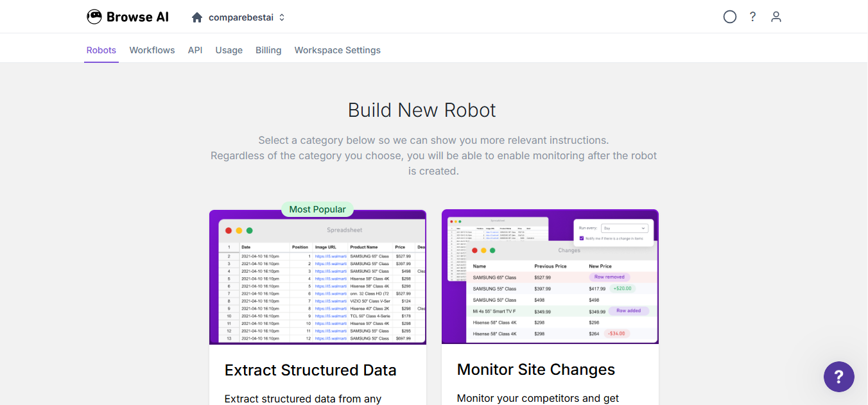The image size is (868, 405).
Task: Open the purple help chat bubble
Action: (x=839, y=377)
